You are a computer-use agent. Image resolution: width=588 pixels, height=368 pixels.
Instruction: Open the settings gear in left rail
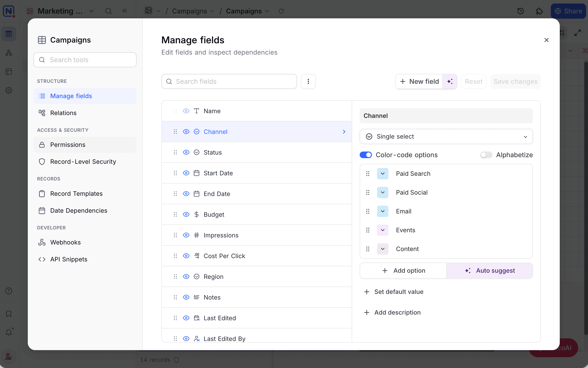pyautogui.click(x=9, y=90)
